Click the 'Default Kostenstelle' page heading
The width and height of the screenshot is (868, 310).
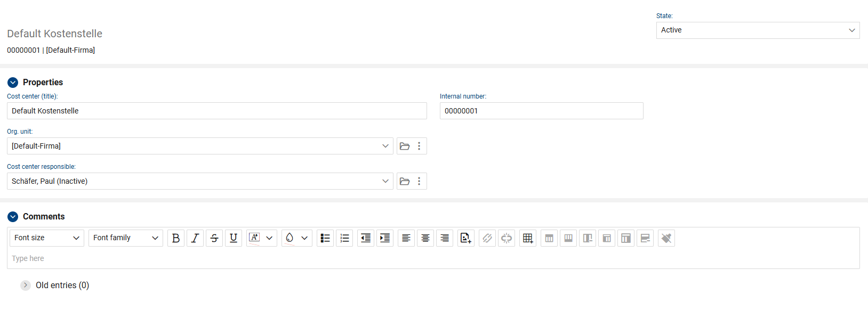[x=54, y=34]
